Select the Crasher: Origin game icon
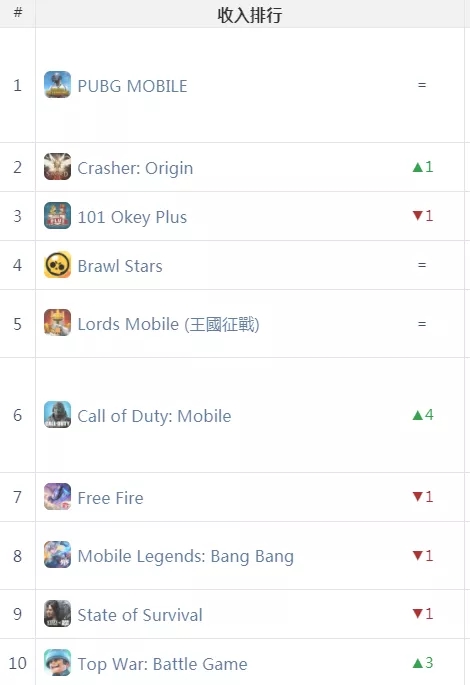This screenshot has width=470, height=685. pyautogui.click(x=57, y=166)
